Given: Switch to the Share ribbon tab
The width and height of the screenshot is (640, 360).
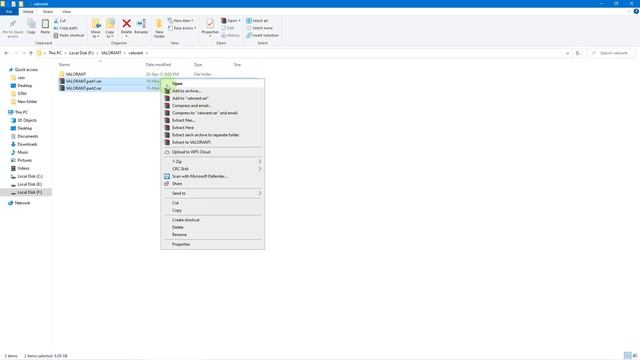Looking at the screenshot, I should pyautogui.click(x=48, y=11).
